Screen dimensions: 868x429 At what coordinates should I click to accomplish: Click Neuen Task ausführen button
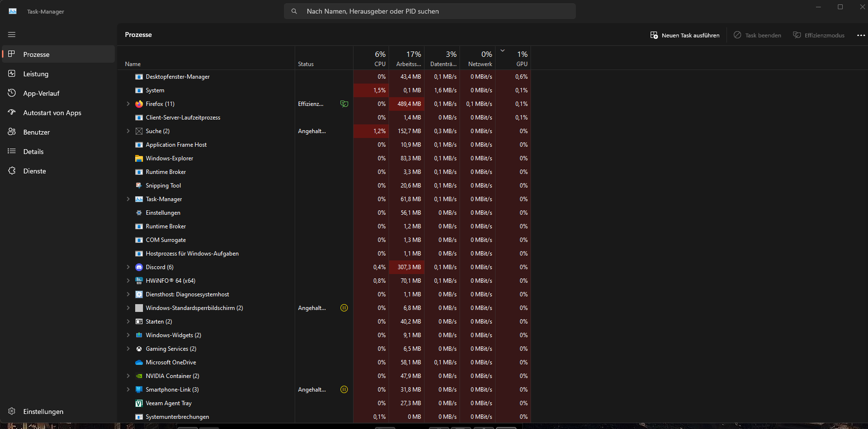pyautogui.click(x=685, y=35)
